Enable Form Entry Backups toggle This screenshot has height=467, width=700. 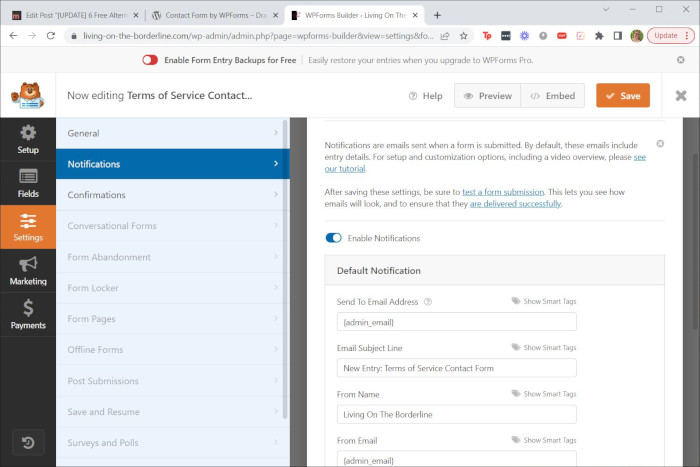[150, 60]
